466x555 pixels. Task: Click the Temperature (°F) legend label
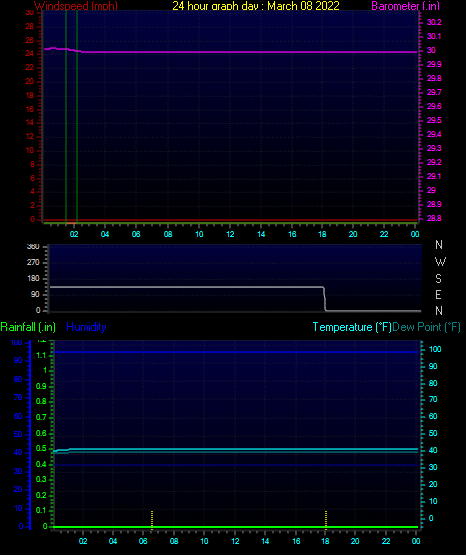[352, 327]
